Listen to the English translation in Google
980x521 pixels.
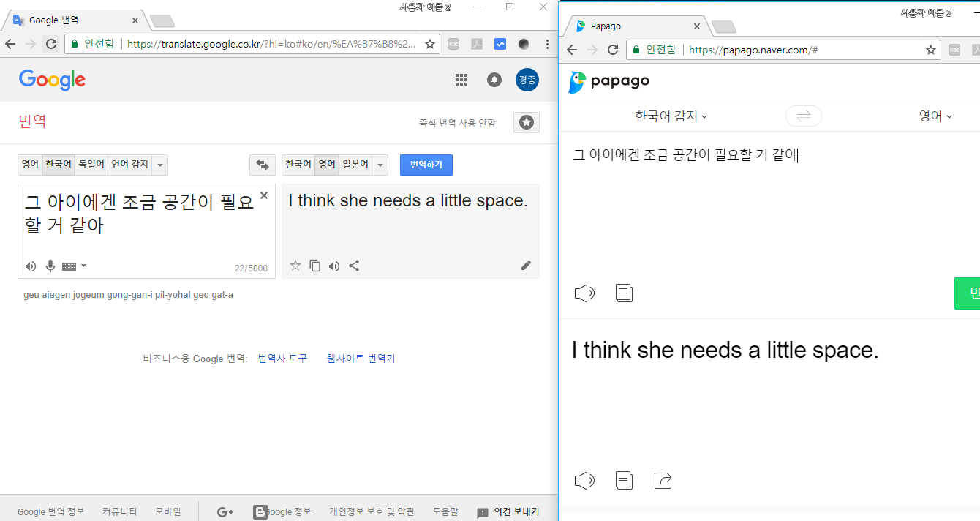click(x=334, y=266)
